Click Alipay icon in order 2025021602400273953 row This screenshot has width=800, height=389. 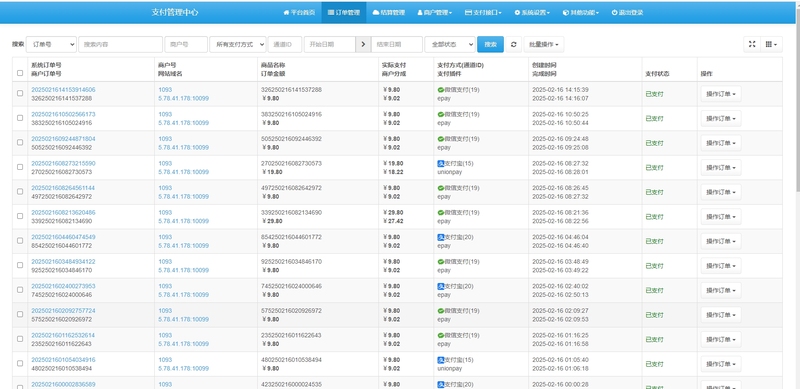[x=441, y=286]
